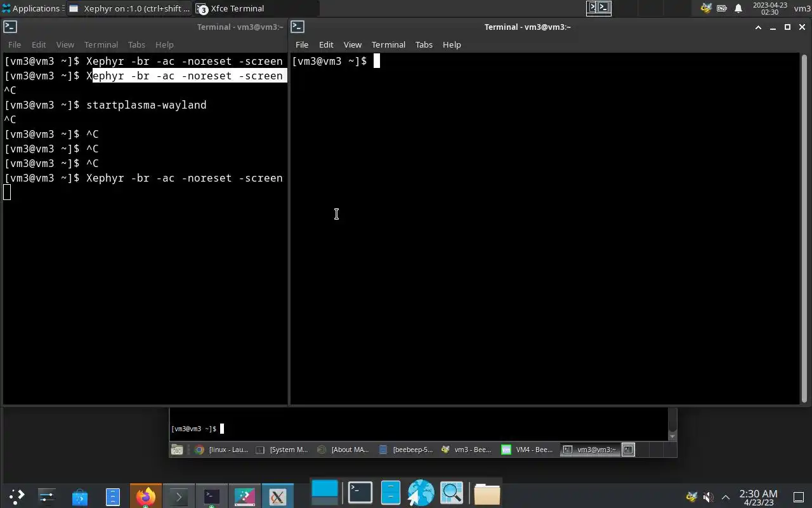Open Terminal menu in left terminal

click(101, 44)
